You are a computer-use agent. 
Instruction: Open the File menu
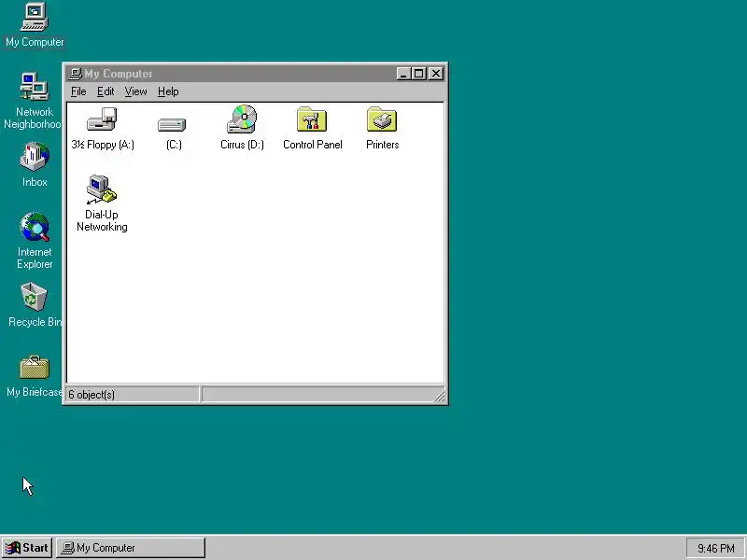(x=78, y=91)
